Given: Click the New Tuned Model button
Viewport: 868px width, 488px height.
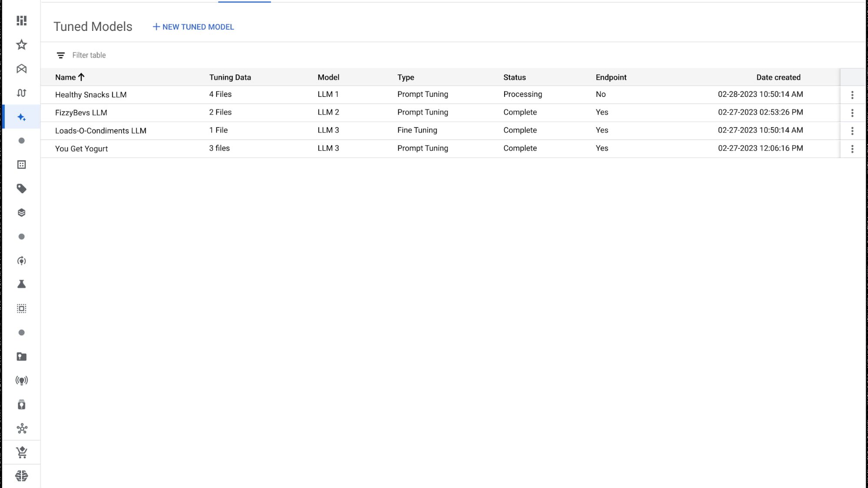Looking at the screenshot, I should point(193,27).
